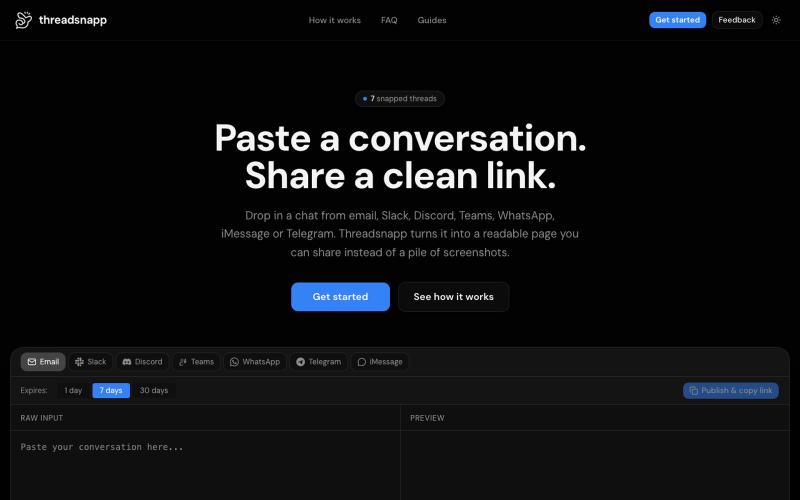Click the large hero Get started button
This screenshot has height=500, width=800.
(340, 296)
